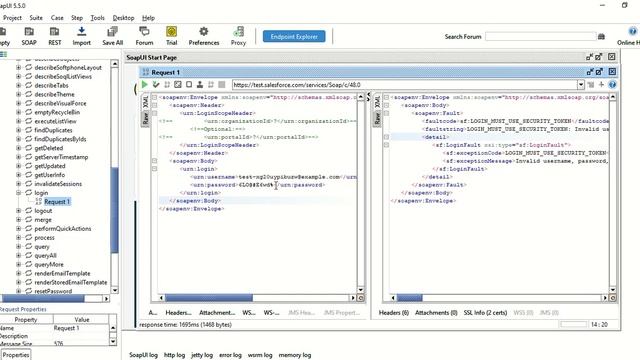Open the Desktop menu

[x=123, y=18]
